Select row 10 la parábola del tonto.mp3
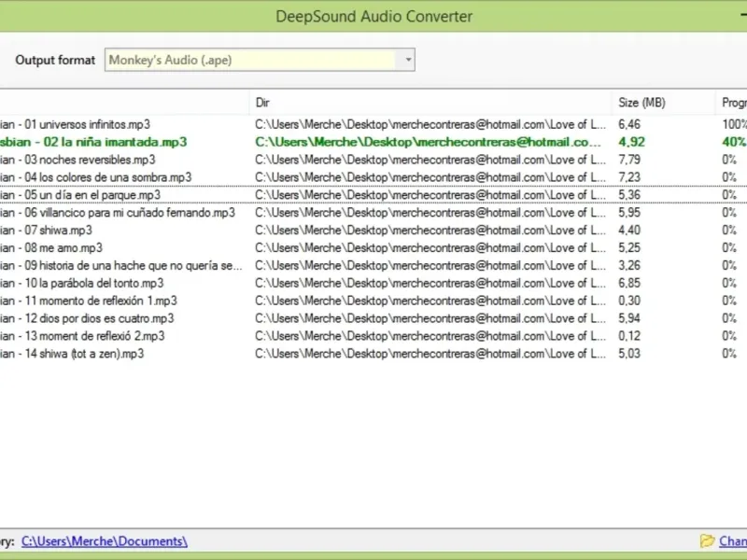747x560 pixels. [373, 283]
